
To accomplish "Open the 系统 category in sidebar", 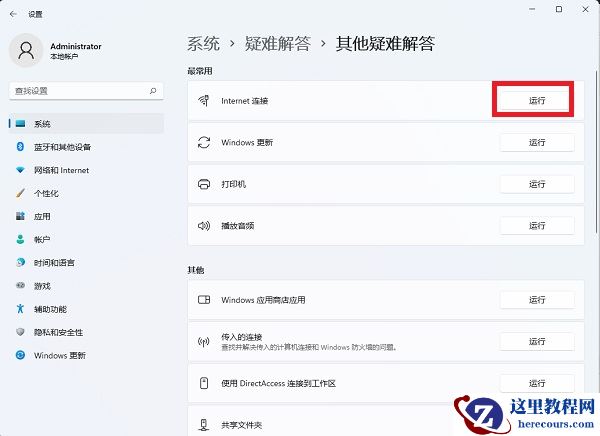I will click(86, 124).
